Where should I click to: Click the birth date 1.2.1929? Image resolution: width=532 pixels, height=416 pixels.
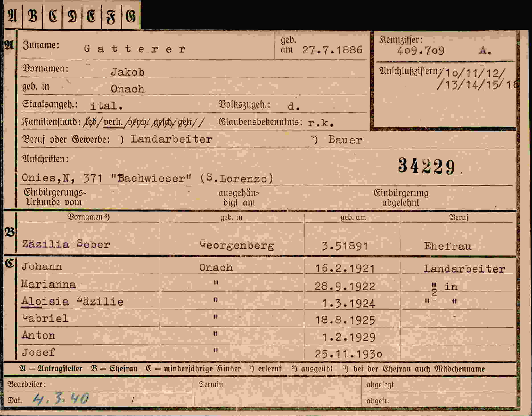(x=349, y=337)
